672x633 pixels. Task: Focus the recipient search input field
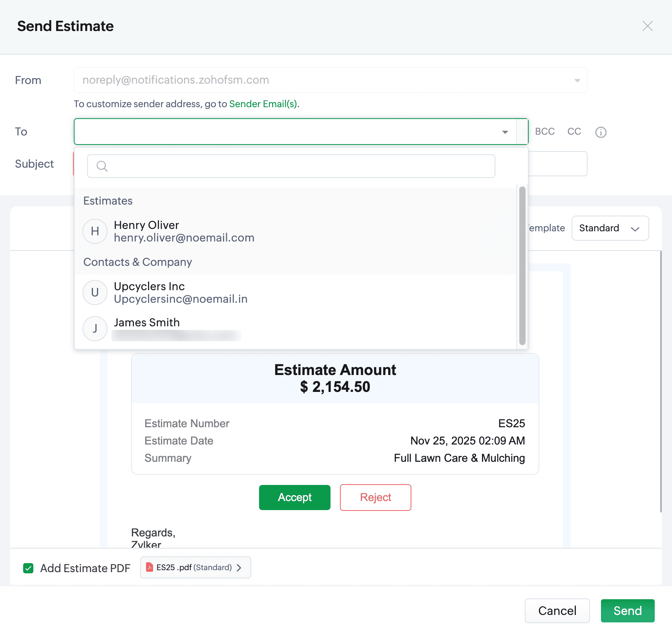[x=298, y=166]
